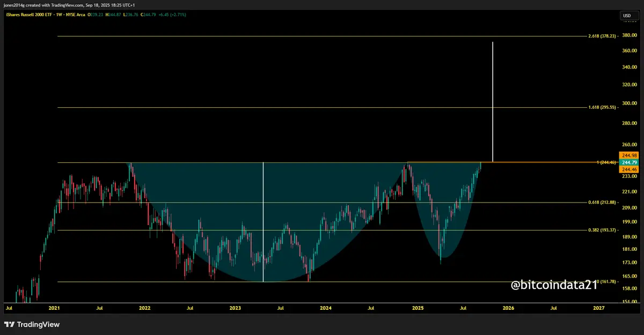
Task: Click the 181.00 price axis label
Action: coord(630,249)
